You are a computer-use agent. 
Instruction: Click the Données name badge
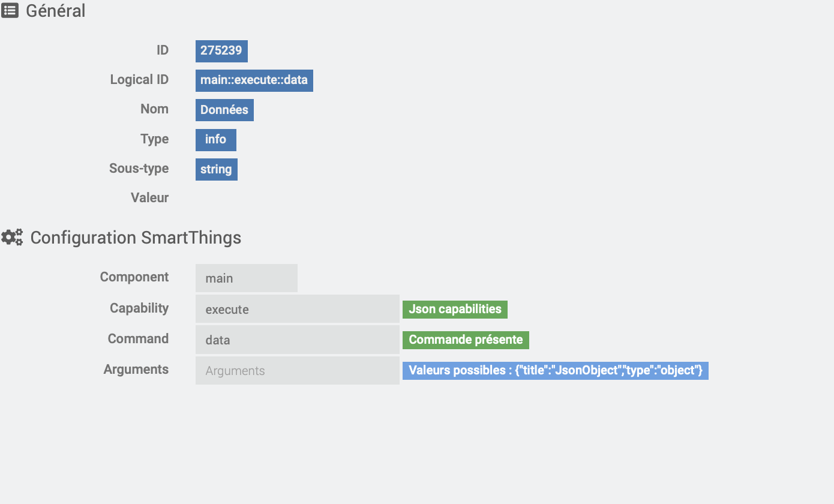[224, 110]
